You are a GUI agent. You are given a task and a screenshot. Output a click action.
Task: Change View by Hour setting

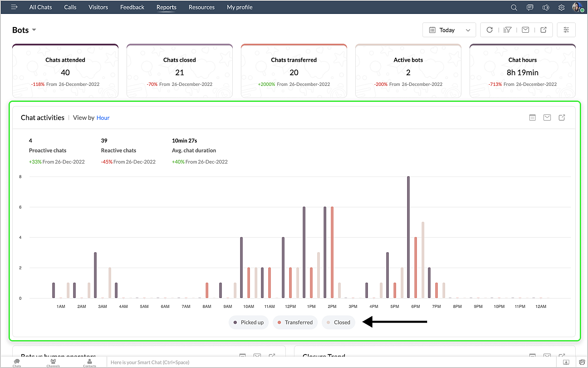[103, 118]
